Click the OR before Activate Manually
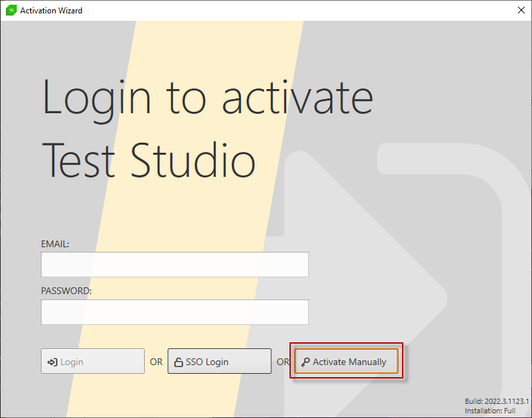Screen dimensions: 532x418 coord(283,362)
